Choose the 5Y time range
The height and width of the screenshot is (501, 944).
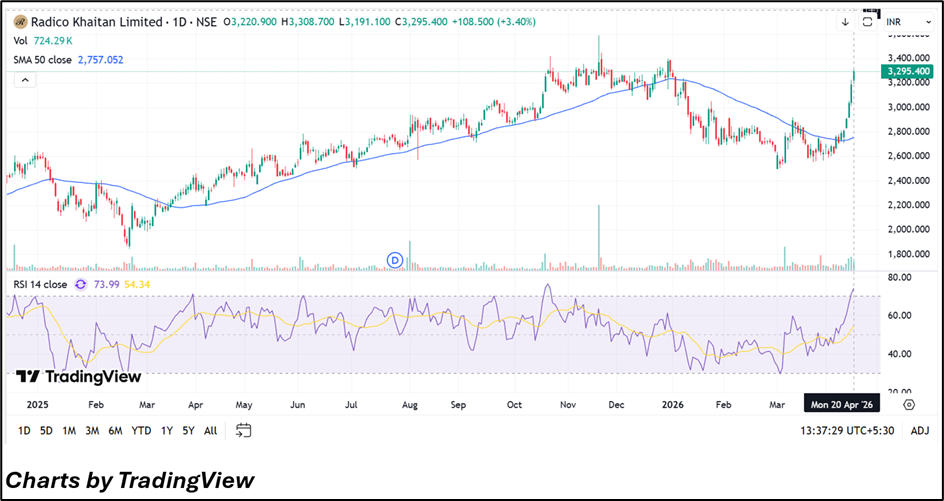pyautogui.click(x=187, y=431)
